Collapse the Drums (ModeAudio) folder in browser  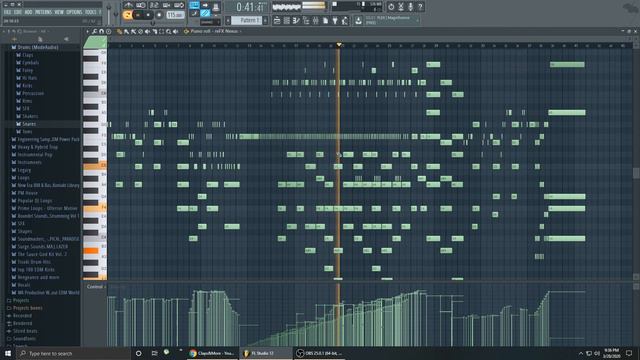pos(38,47)
